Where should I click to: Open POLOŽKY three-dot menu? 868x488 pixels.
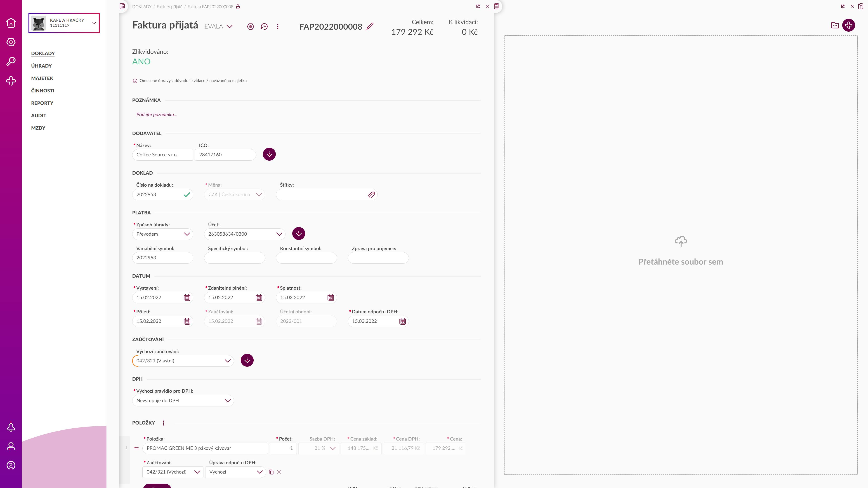(x=163, y=423)
